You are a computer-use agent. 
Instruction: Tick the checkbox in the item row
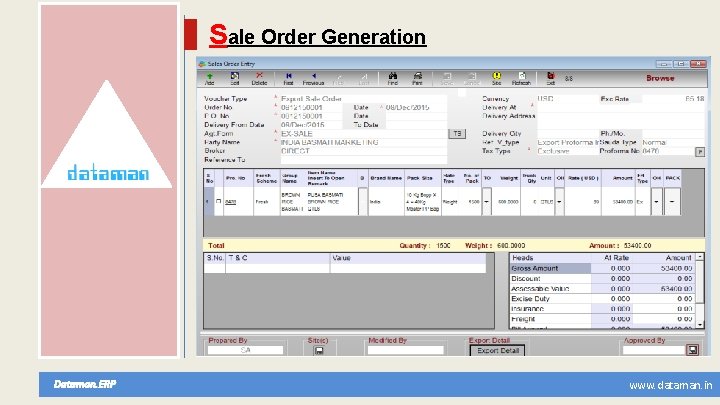pos(219,201)
